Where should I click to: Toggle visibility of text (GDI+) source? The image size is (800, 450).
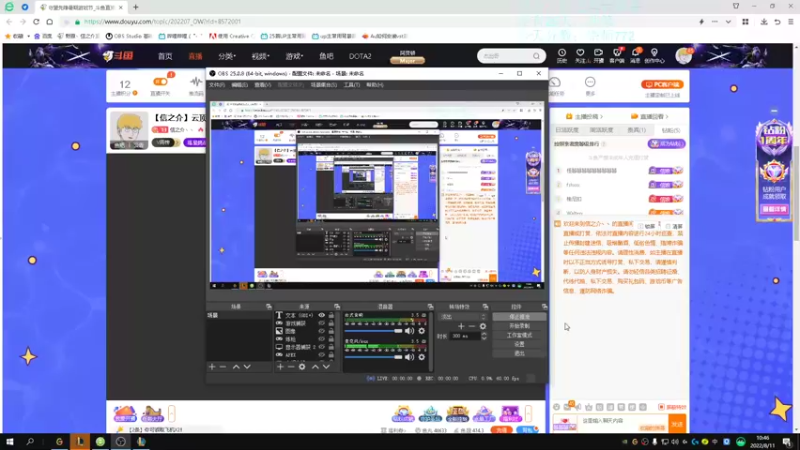click(321, 315)
